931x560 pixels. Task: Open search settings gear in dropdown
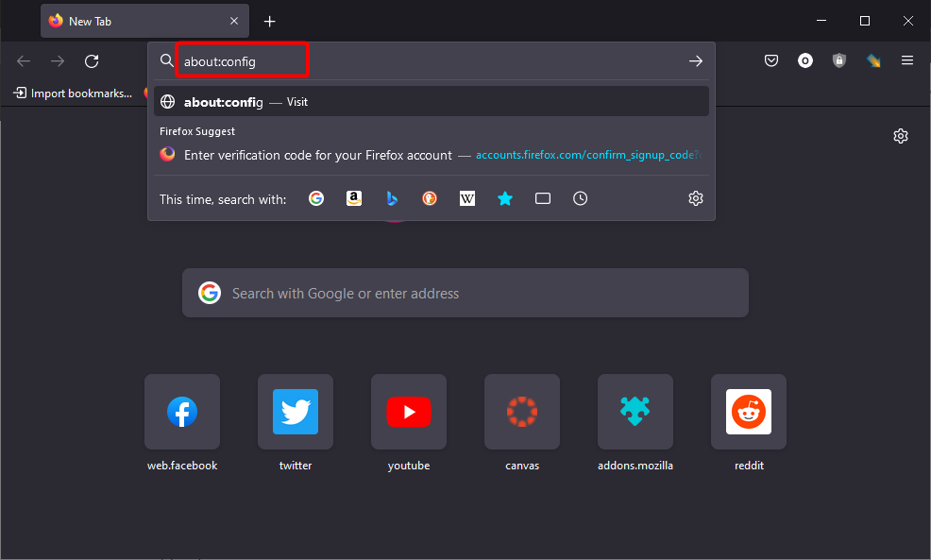(x=696, y=198)
